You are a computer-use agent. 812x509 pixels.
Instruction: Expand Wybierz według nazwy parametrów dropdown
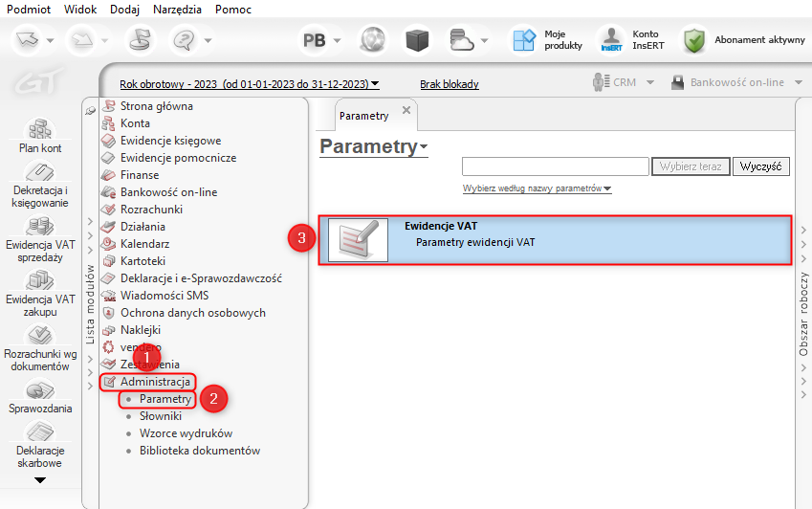click(537, 188)
